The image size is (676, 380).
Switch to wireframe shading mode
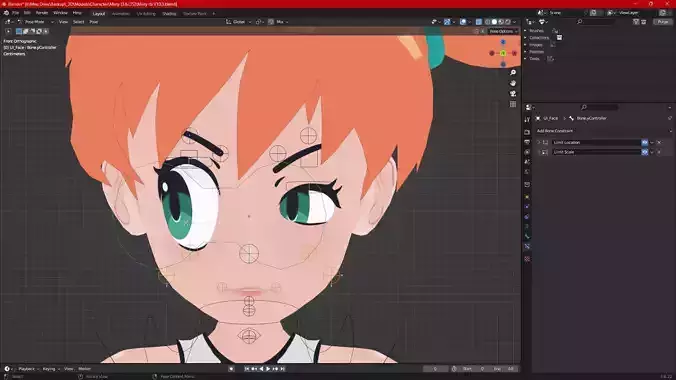point(488,22)
